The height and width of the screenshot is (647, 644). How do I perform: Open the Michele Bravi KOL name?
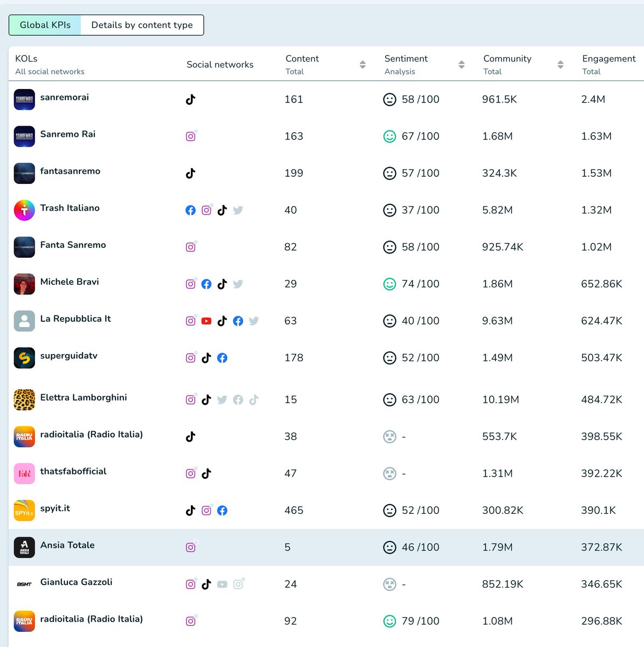coord(70,281)
